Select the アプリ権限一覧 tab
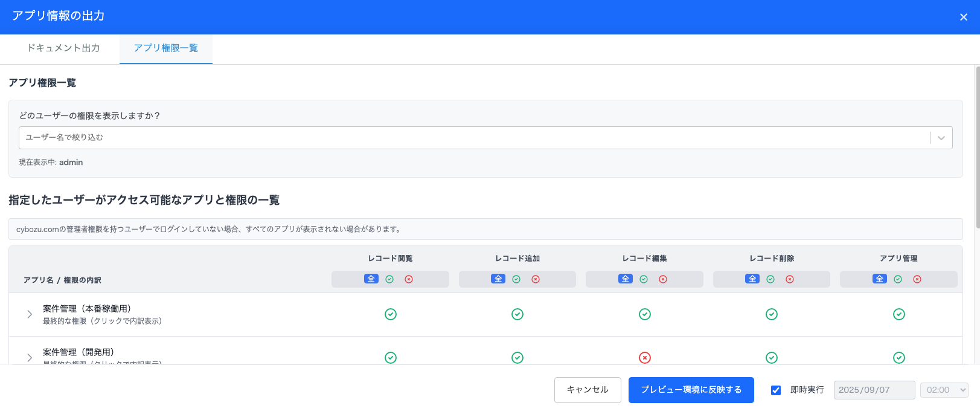 [x=166, y=48]
